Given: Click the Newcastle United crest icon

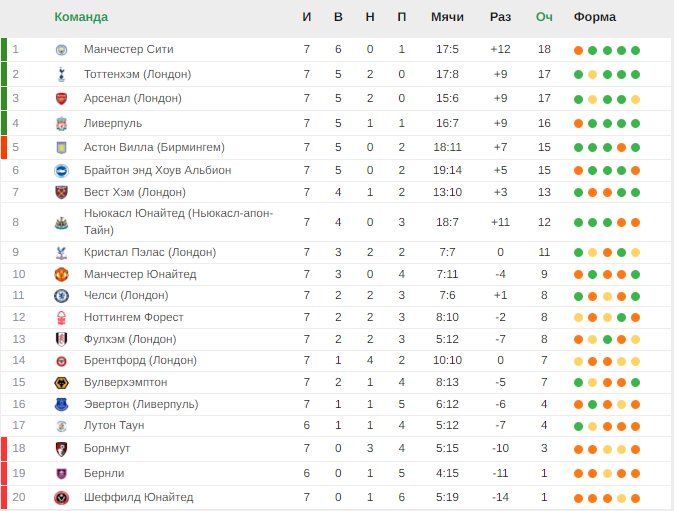Looking at the screenshot, I should (62, 223).
